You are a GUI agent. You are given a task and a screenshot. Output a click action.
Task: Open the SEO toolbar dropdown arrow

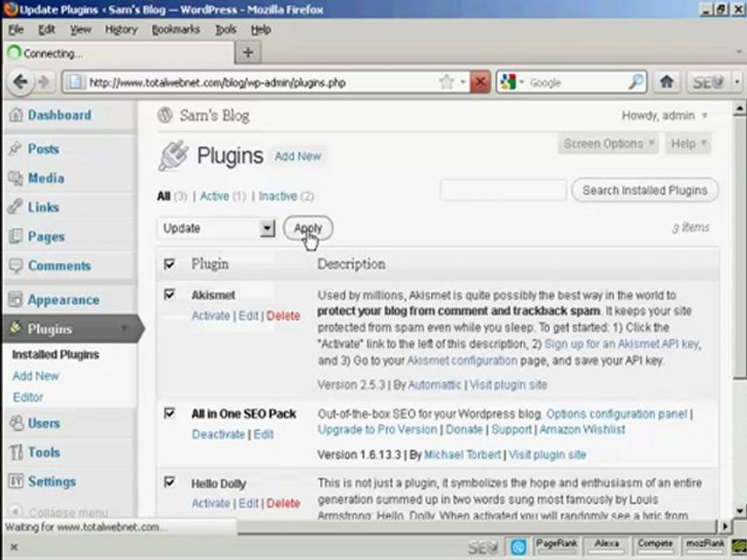pyautogui.click(x=737, y=82)
